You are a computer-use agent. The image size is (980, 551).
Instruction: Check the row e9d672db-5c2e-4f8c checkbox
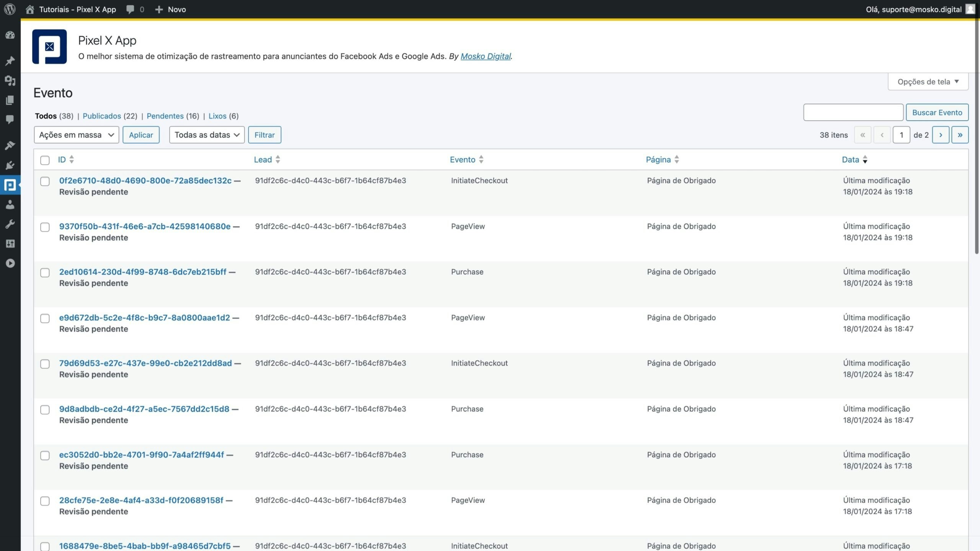45,319
